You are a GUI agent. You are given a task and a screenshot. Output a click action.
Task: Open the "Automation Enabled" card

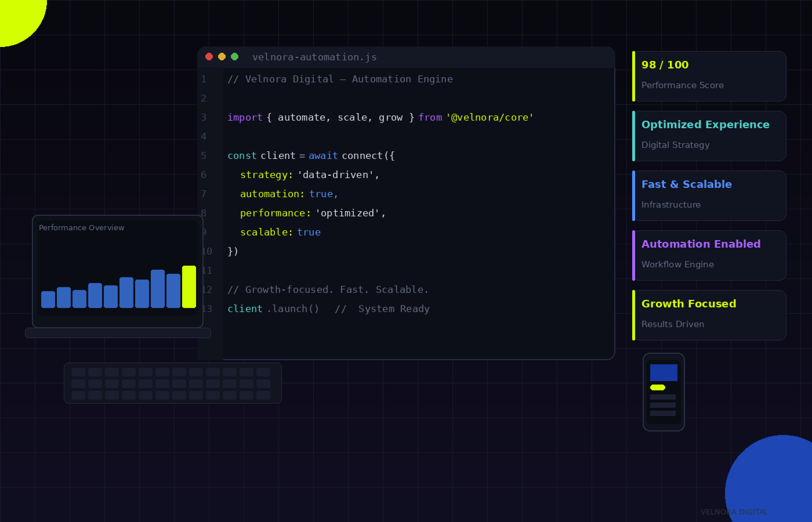(709, 255)
